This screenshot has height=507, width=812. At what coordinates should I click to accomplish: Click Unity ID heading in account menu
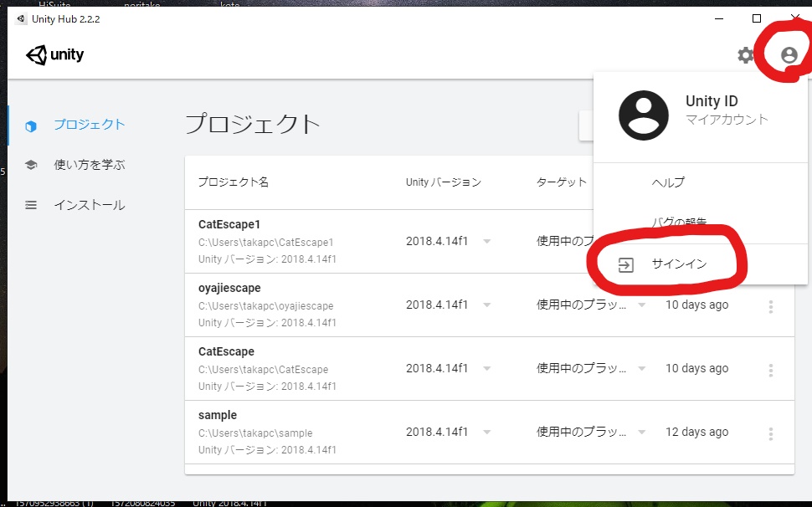tap(712, 101)
